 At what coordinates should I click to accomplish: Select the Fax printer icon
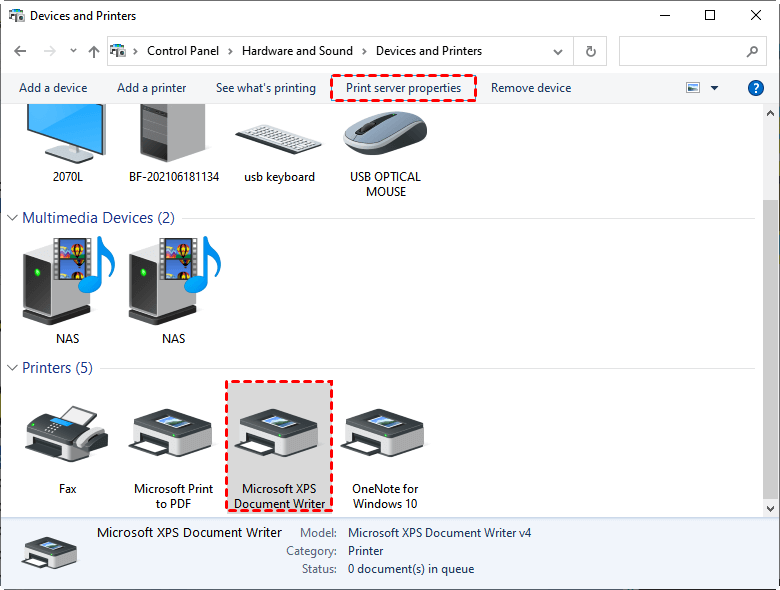coord(67,433)
